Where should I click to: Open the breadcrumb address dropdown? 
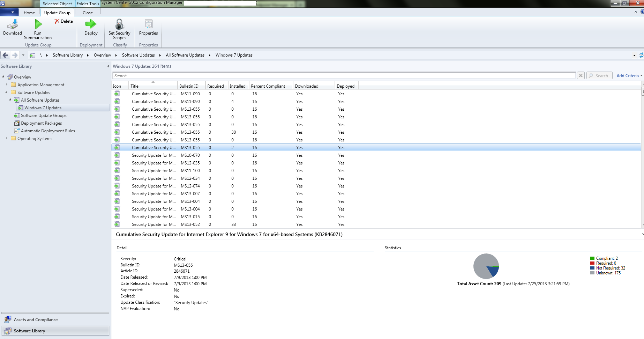coord(634,55)
